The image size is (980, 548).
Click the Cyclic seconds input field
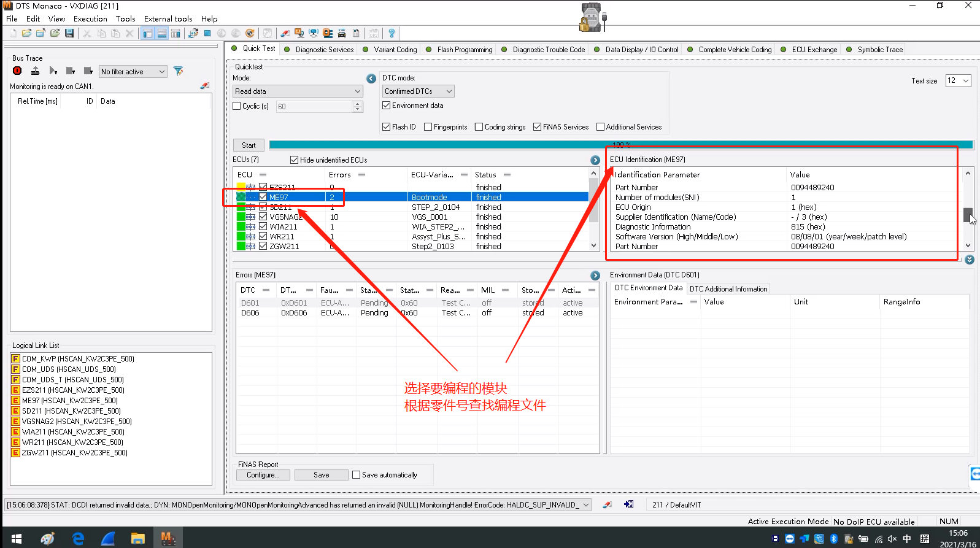pos(314,107)
